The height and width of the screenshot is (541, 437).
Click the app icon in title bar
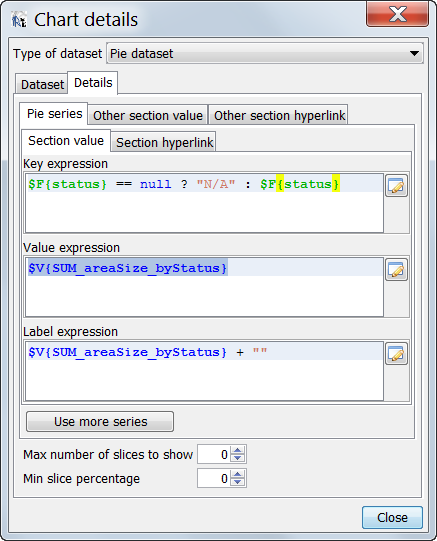[x=19, y=19]
